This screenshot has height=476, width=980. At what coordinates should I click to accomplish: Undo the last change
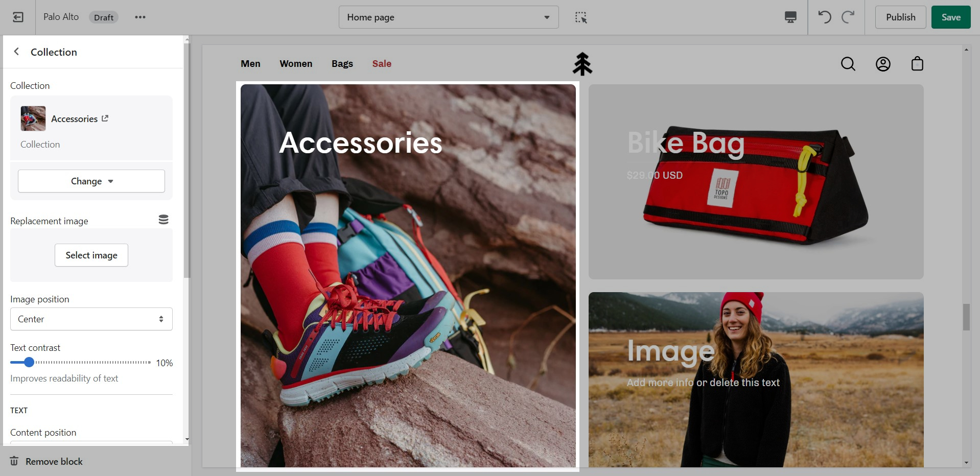(825, 17)
